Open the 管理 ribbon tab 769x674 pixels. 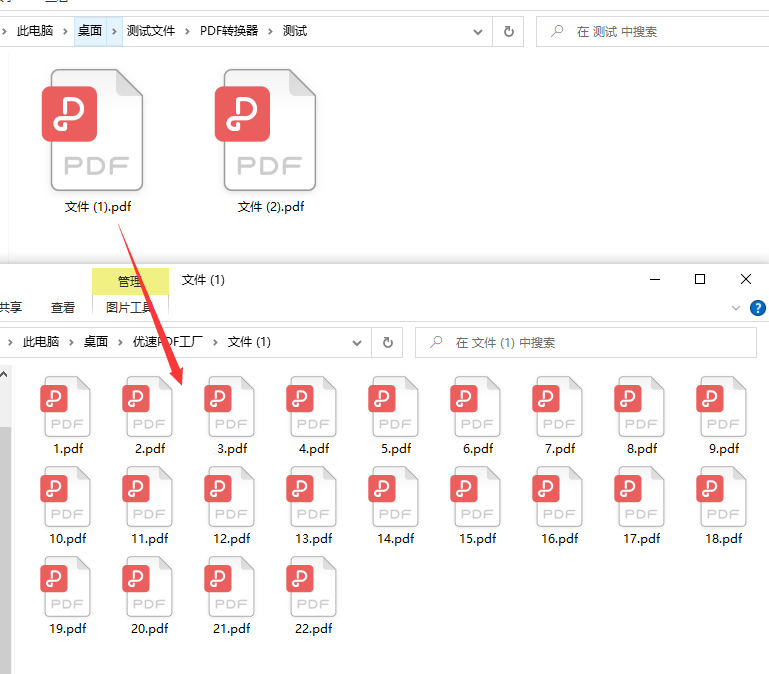[130, 282]
